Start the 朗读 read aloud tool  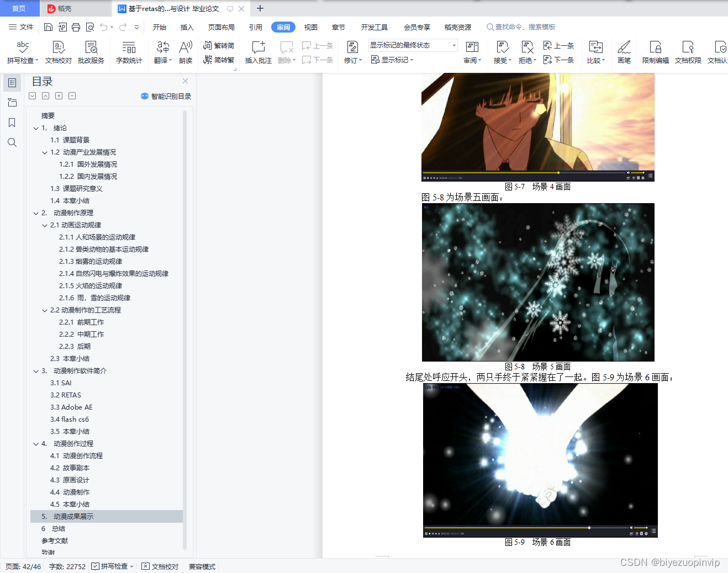pyautogui.click(x=186, y=52)
